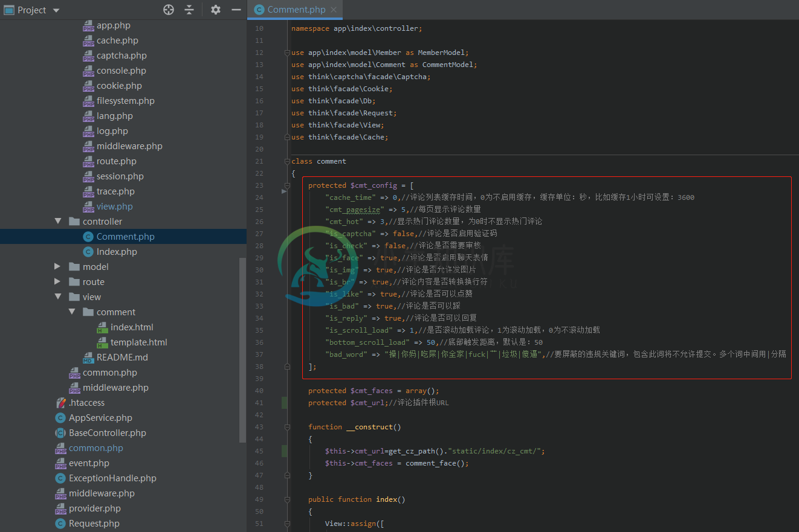The height and width of the screenshot is (532, 799).
Task: Click the locate/scroll-from-source target icon
Action: 169,10
